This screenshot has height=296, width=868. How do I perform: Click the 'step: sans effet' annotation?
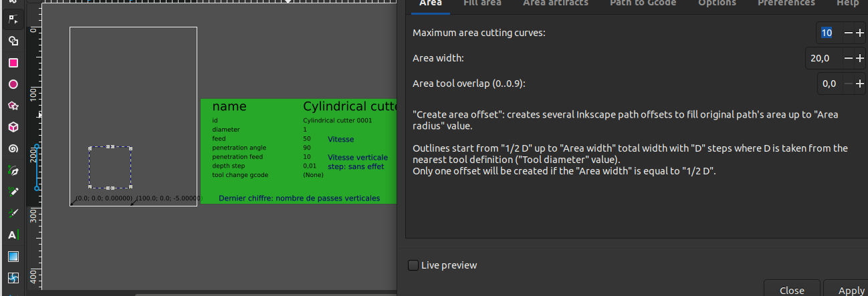coord(356,166)
